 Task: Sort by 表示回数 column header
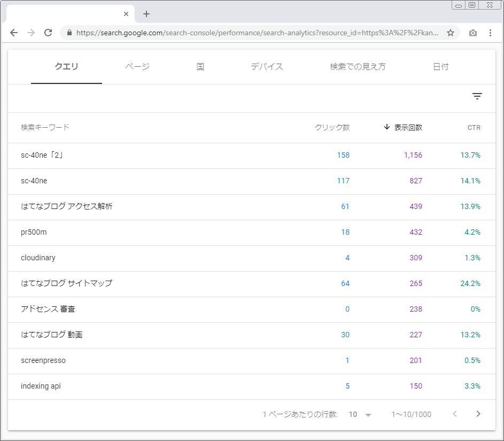click(x=408, y=127)
